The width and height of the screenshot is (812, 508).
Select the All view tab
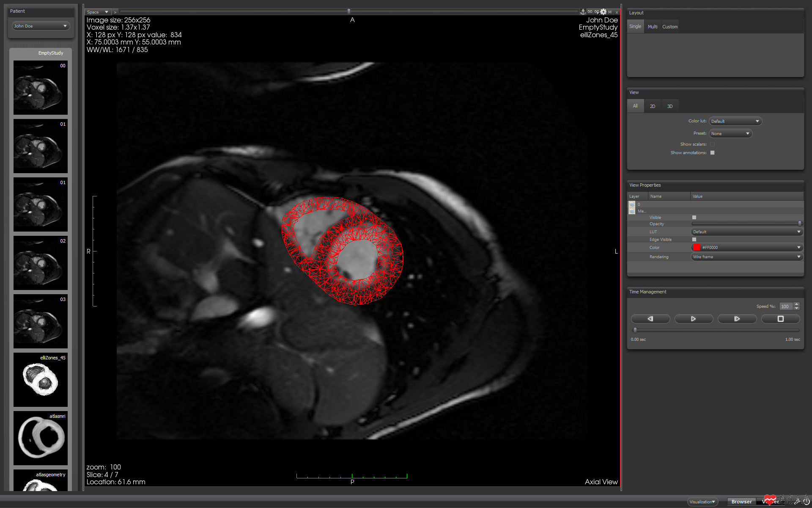[635, 106]
